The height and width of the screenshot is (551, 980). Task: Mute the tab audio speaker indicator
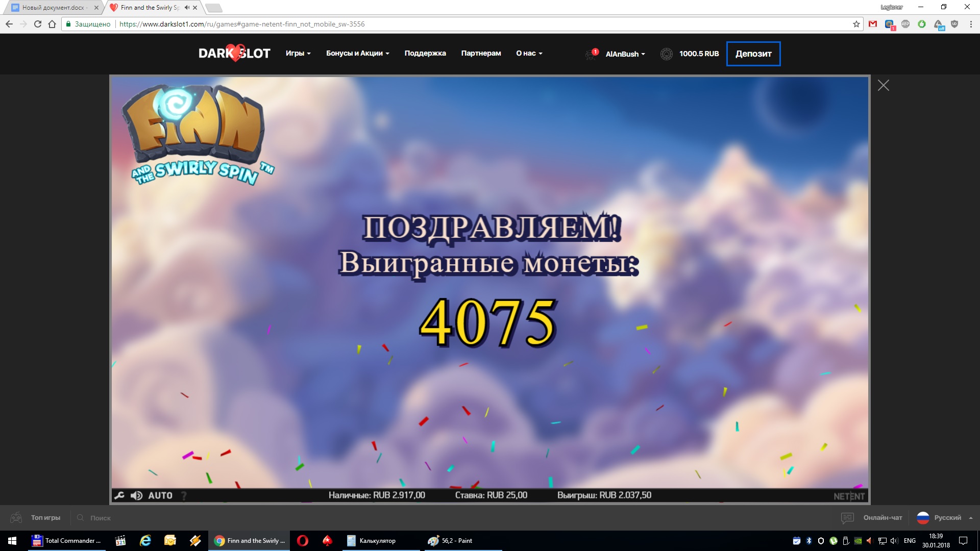(187, 8)
